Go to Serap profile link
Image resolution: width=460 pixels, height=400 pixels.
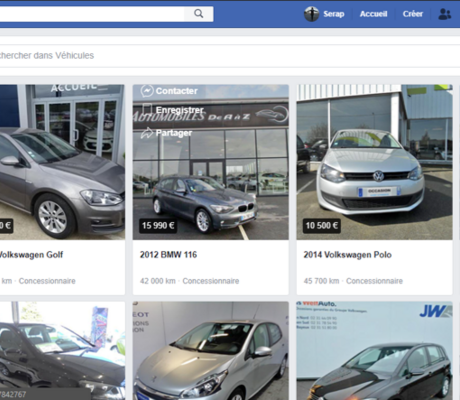point(334,14)
